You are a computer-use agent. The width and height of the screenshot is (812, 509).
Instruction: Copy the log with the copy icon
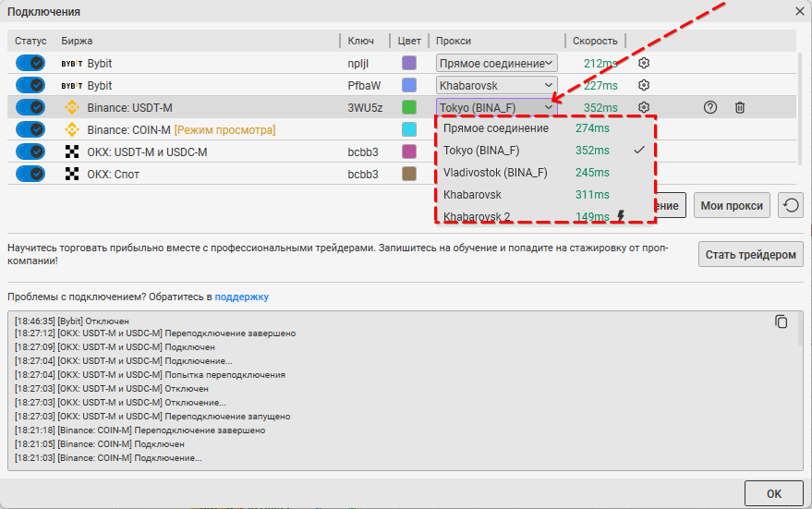pos(782,321)
